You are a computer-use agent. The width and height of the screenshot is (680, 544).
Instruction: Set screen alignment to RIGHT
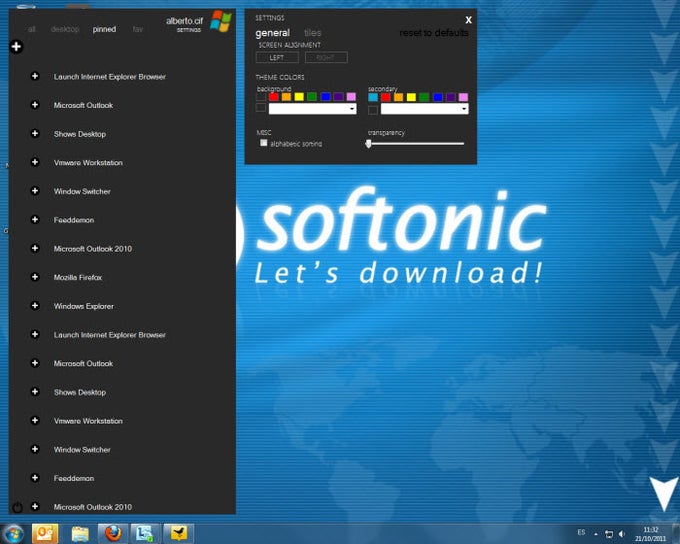tap(326, 58)
